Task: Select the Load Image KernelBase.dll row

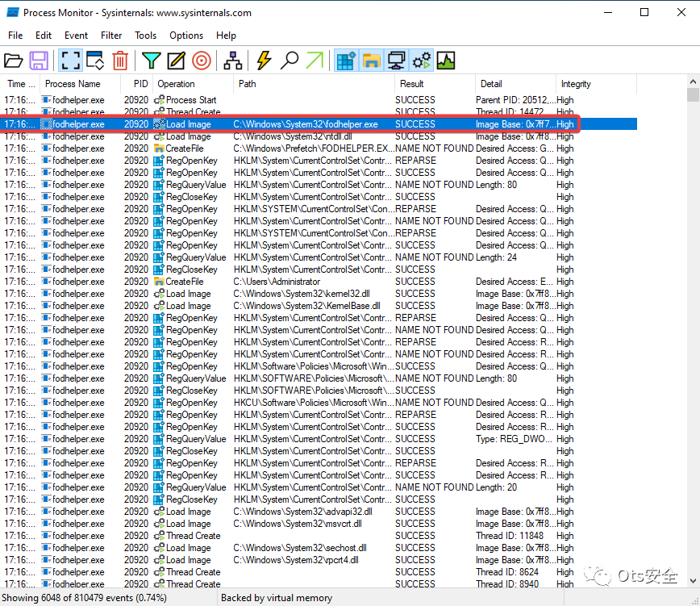Action: coord(319,306)
